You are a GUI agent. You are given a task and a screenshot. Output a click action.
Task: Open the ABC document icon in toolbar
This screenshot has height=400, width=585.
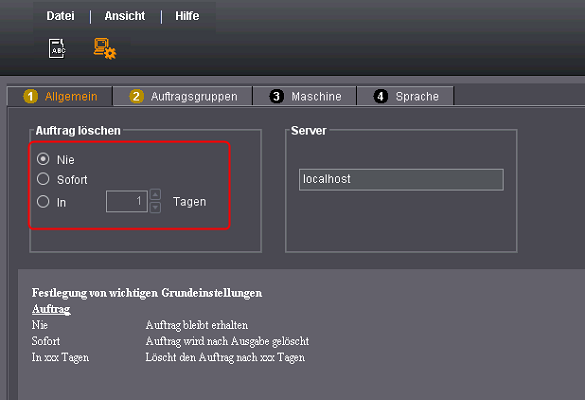57,49
